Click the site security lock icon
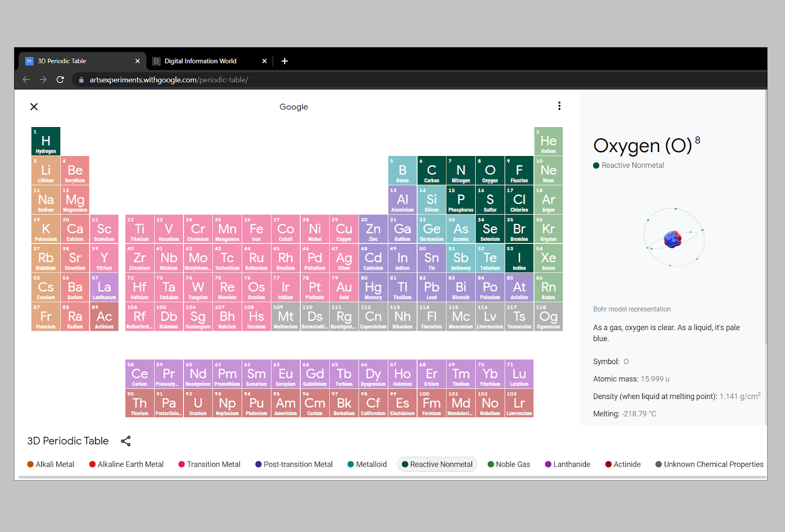The height and width of the screenshot is (532, 785). tap(81, 80)
